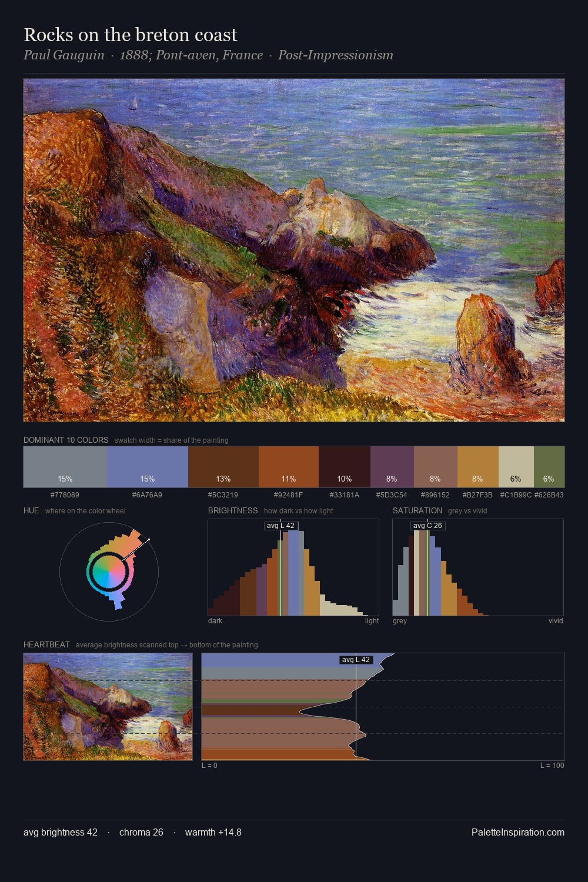Click the SATURATION section heading
Image resolution: width=588 pixels, height=882 pixels.
(417, 510)
